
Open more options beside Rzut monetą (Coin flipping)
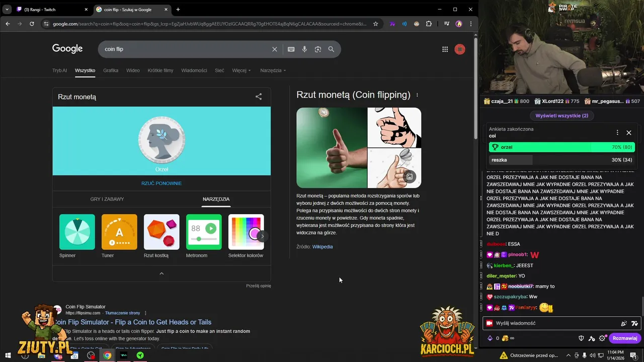pos(417,95)
